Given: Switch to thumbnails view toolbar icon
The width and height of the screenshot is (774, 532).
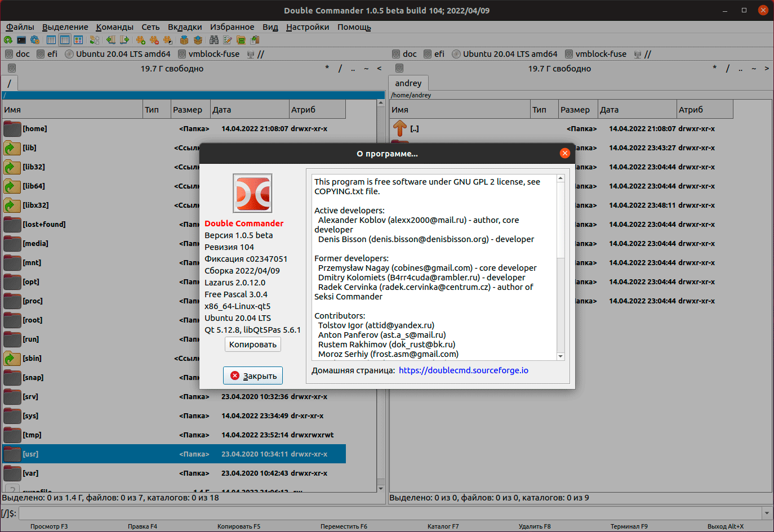Looking at the screenshot, I should point(78,40).
